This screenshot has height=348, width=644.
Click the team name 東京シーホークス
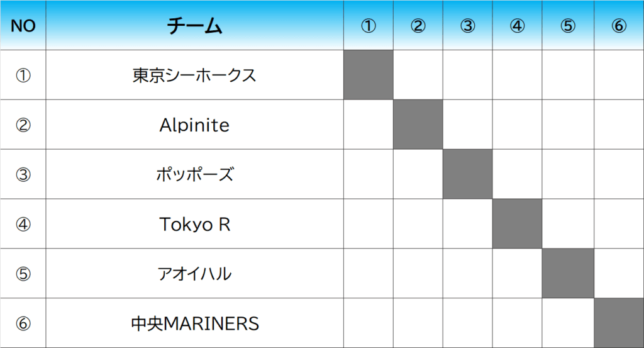[x=194, y=76]
